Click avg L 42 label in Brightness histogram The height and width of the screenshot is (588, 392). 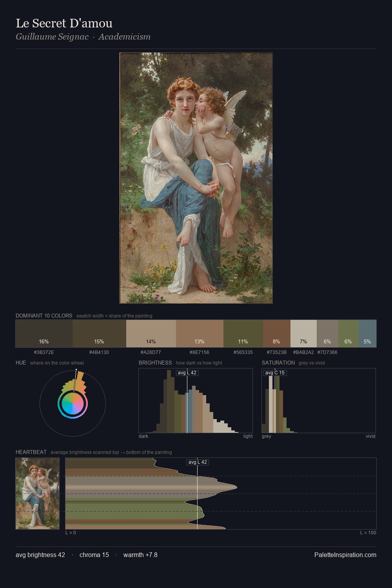[187, 373]
